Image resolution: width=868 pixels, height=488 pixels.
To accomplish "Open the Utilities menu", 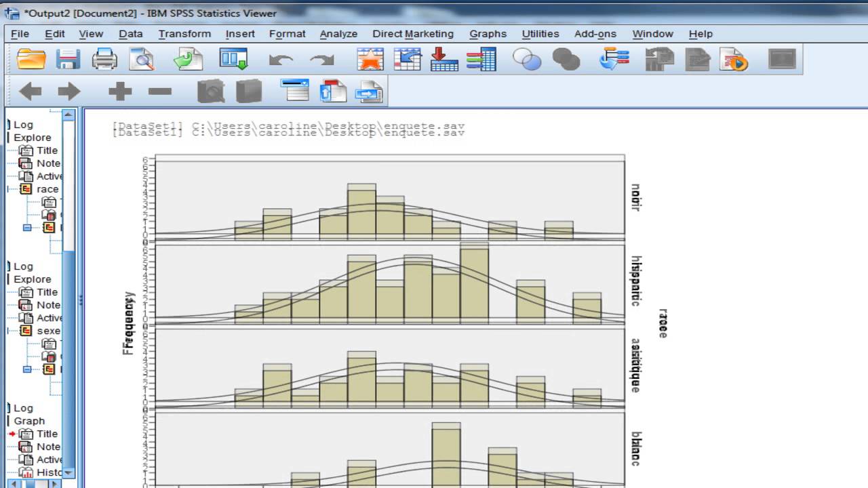I will [540, 34].
